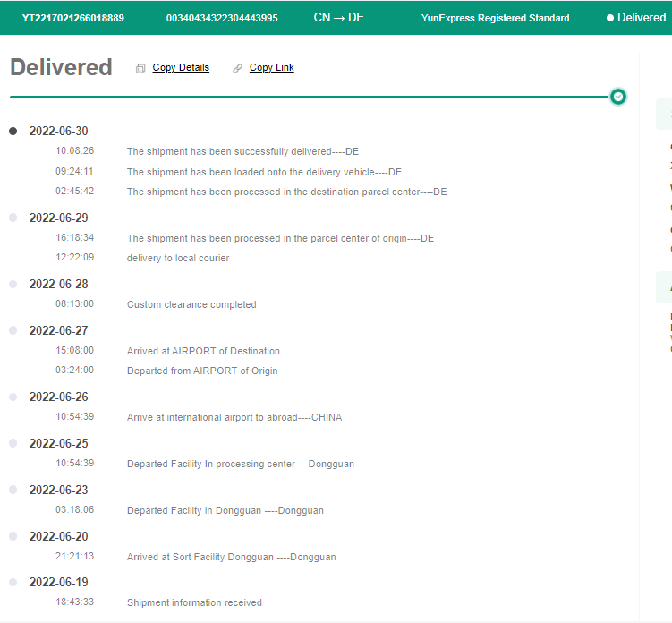This screenshot has height=623, width=672.
Task: Click YunExpress Registered Standard carrier name
Action: click(495, 18)
